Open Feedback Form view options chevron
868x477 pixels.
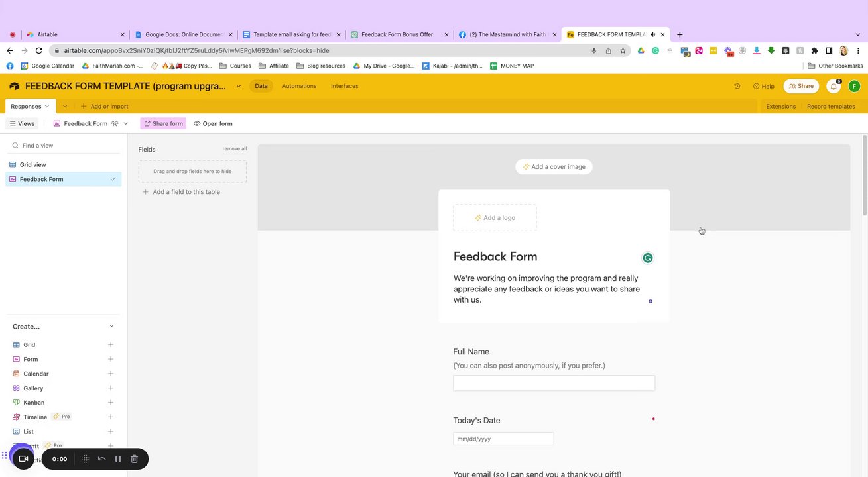coord(125,123)
